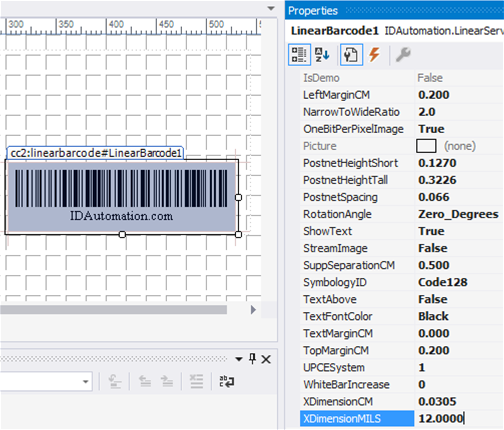Image resolution: width=504 pixels, height=430 pixels.
Task: Select the WhiteBarIncrease property
Action: click(346, 385)
